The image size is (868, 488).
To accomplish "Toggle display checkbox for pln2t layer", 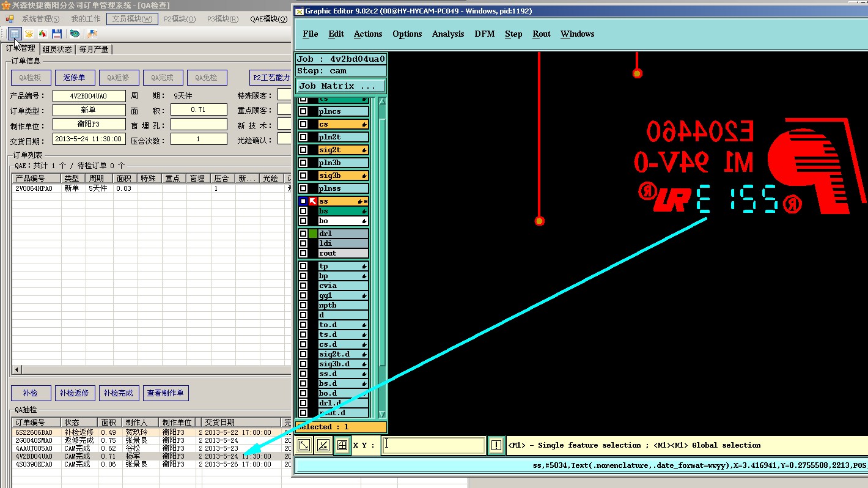I will point(303,137).
